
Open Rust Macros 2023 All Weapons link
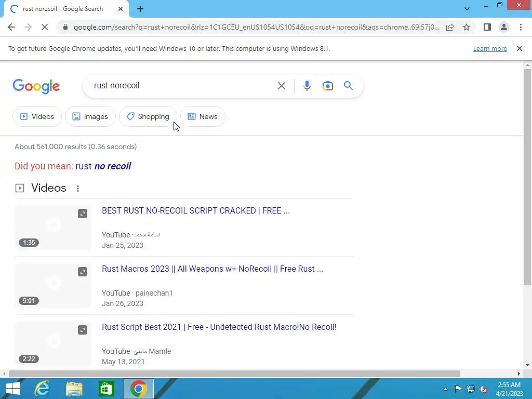click(x=212, y=269)
